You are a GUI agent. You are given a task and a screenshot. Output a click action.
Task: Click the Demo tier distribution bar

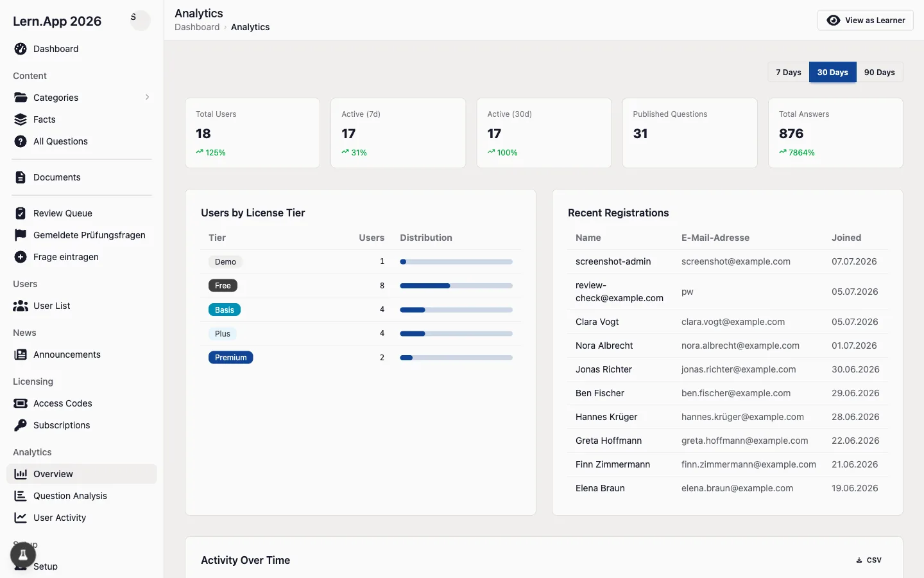pyautogui.click(x=456, y=262)
